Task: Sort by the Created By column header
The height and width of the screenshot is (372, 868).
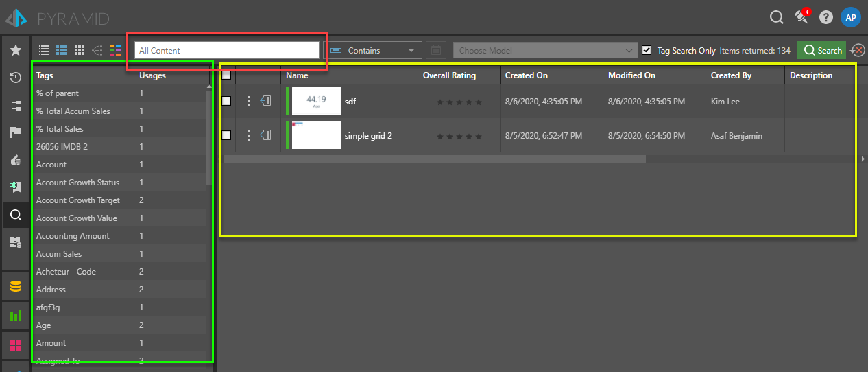Action: (x=731, y=75)
